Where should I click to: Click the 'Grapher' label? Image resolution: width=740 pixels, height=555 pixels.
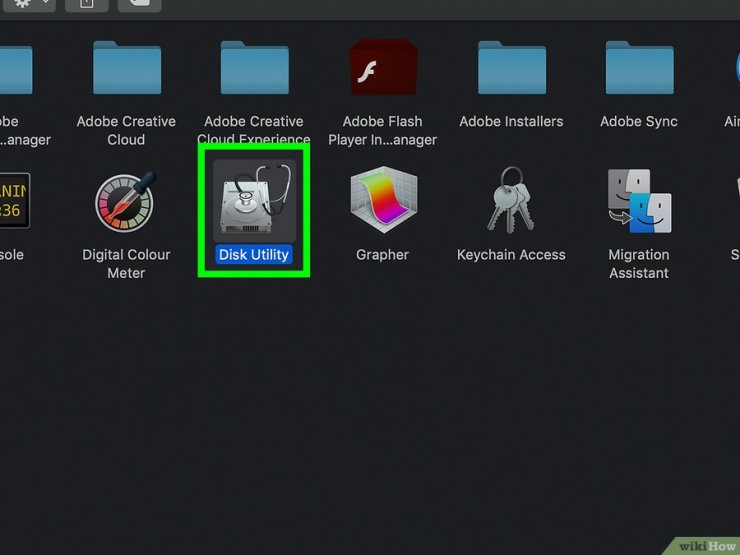pos(383,255)
